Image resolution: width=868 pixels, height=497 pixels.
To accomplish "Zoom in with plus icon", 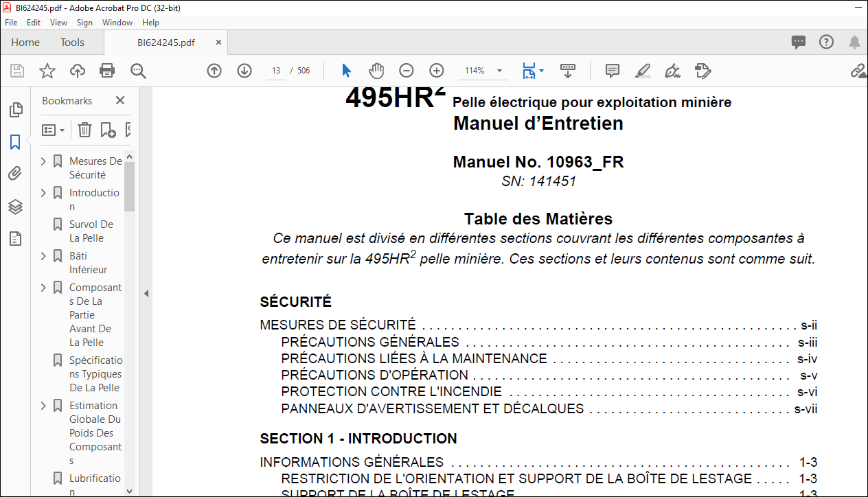I will 437,71.
